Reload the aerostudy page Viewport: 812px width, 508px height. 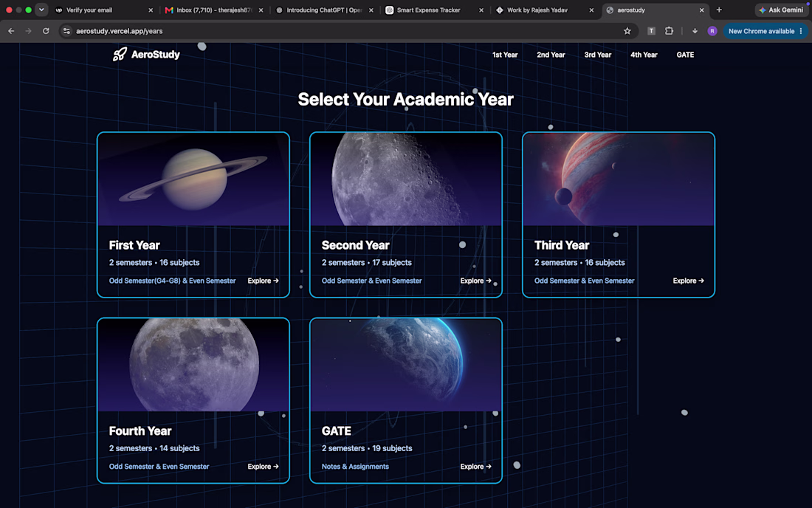point(46,31)
